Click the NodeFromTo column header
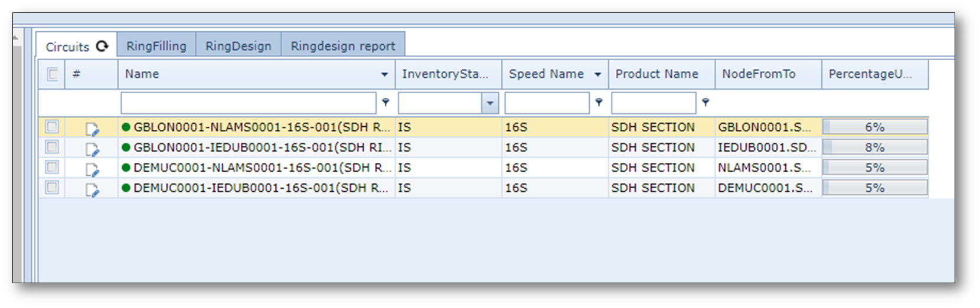 tap(759, 74)
